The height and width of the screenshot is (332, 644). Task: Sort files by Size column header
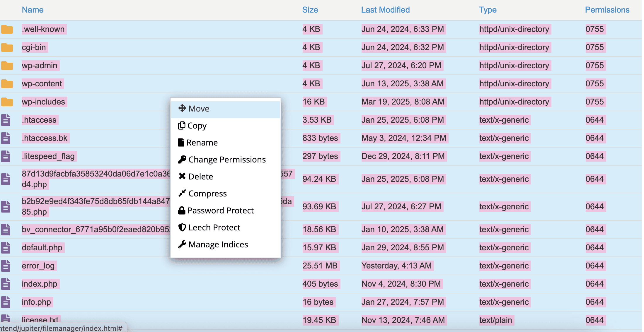click(x=310, y=10)
